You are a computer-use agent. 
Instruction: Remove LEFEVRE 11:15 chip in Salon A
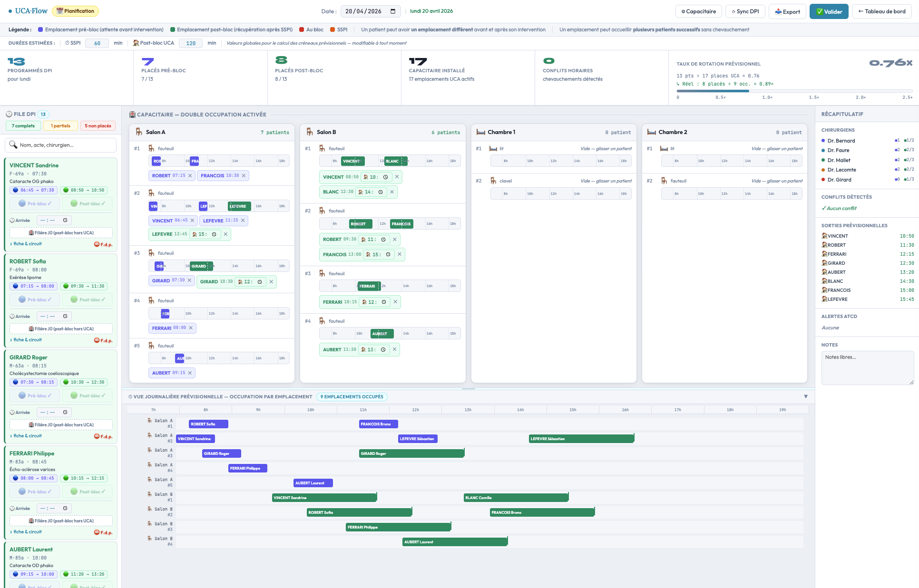[x=243, y=221]
